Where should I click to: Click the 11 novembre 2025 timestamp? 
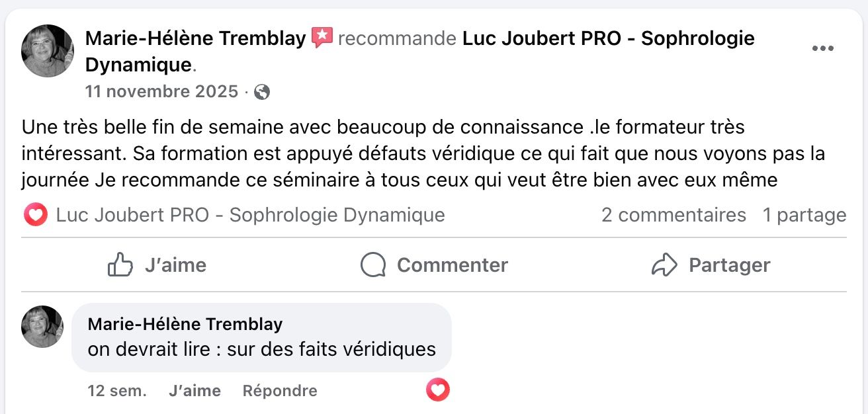tap(161, 92)
